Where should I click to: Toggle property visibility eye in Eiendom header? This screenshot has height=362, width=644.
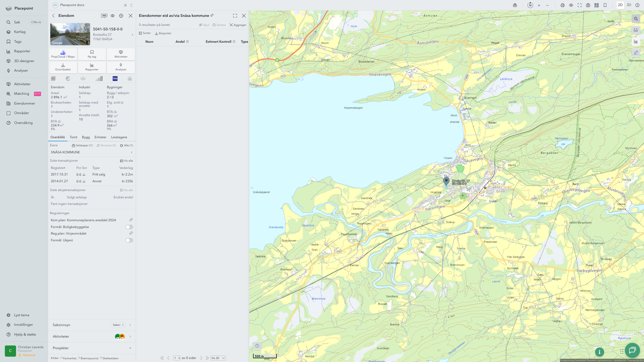(112, 16)
